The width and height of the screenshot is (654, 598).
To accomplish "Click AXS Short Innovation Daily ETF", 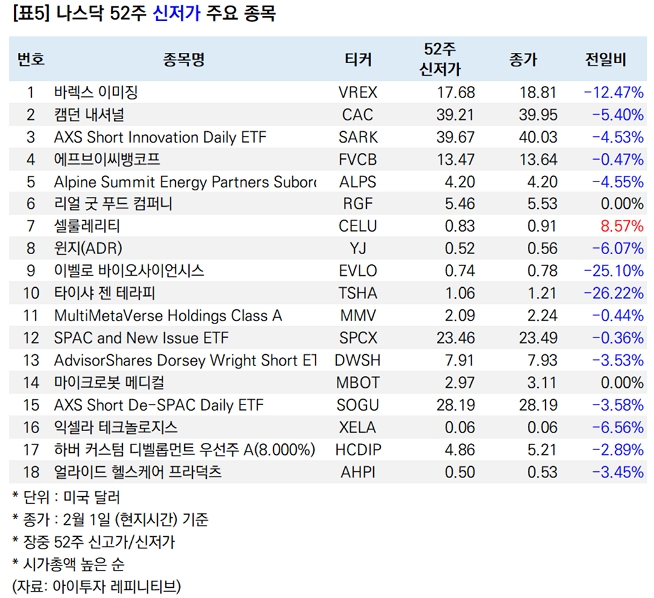I will (160, 137).
